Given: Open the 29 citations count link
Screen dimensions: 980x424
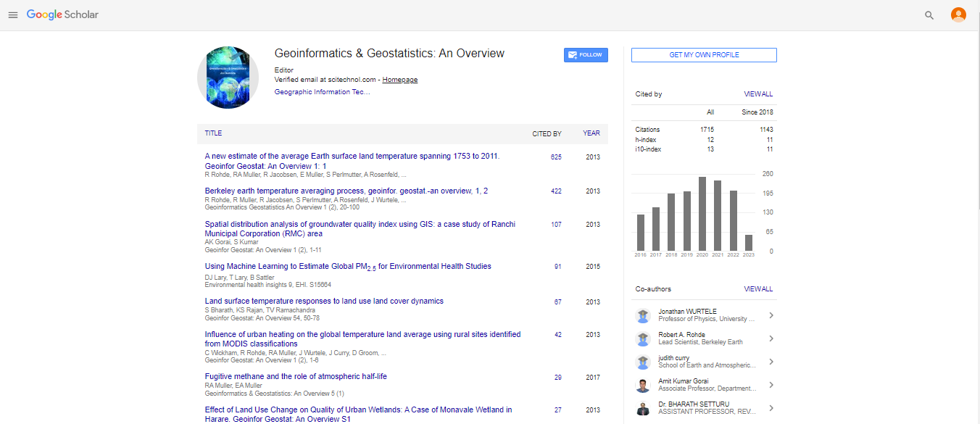Looking at the screenshot, I should point(558,378).
